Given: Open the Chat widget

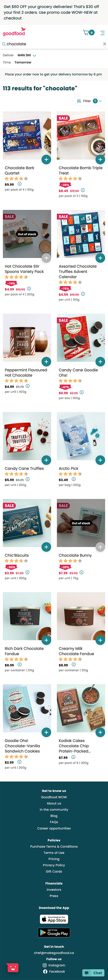Looking at the screenshot, I should click(x=94, y=972).
